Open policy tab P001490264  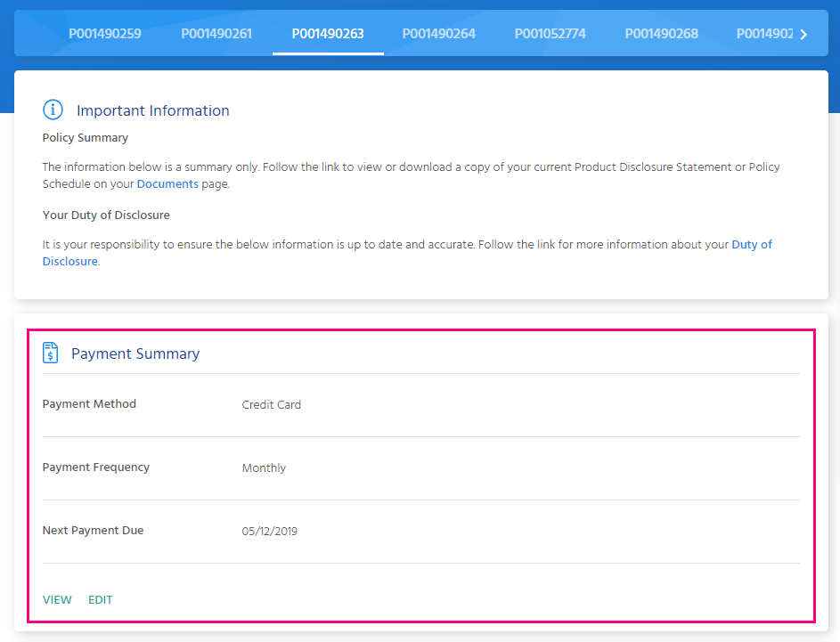439,34
